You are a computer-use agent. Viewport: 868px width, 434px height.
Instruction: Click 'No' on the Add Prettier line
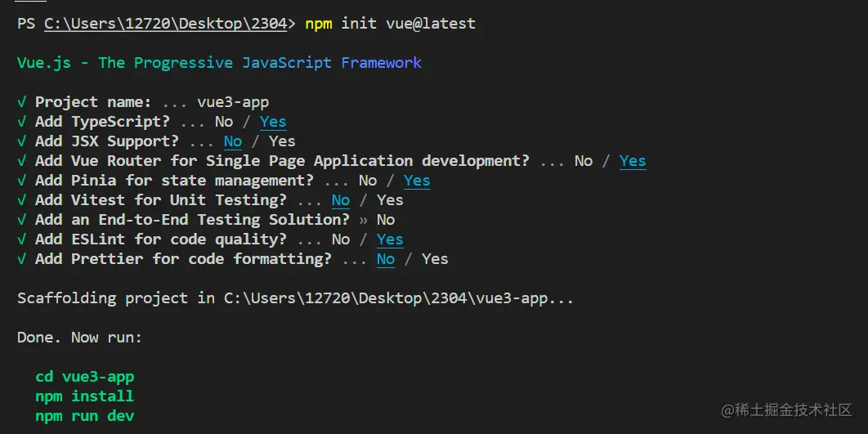385,259
